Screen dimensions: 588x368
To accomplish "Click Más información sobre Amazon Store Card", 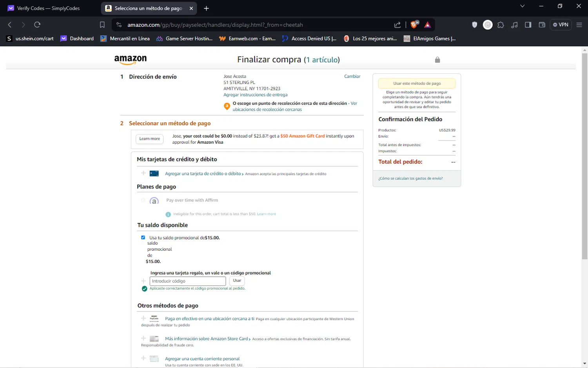I will pyautogui.click(x=207, y=339).
